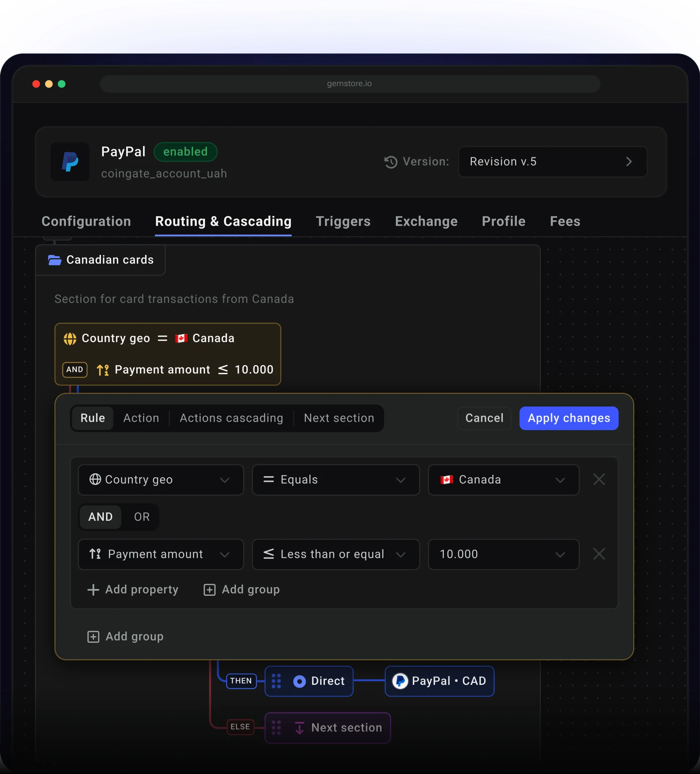
Task: Switch to the Fees tab
Action: point(565,222)
